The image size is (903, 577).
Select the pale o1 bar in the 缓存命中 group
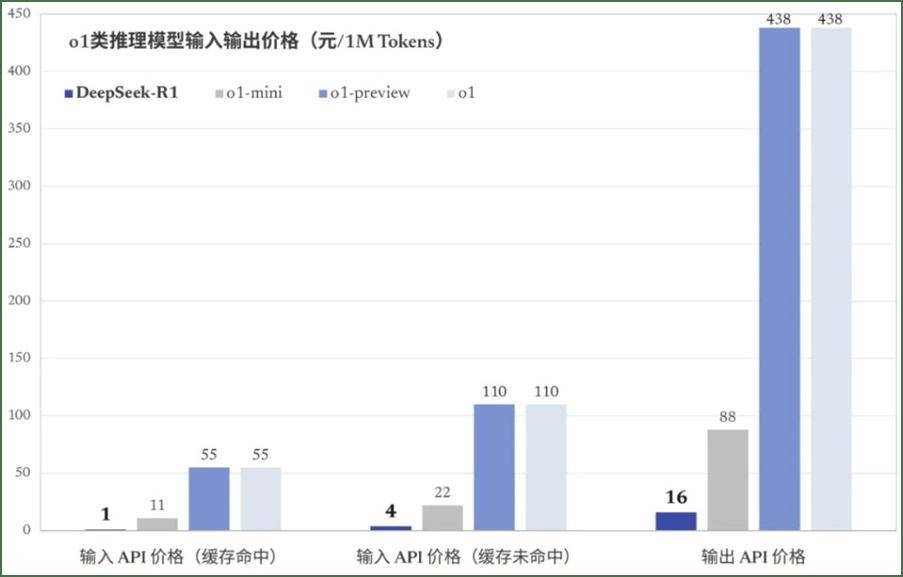[261, 499]
